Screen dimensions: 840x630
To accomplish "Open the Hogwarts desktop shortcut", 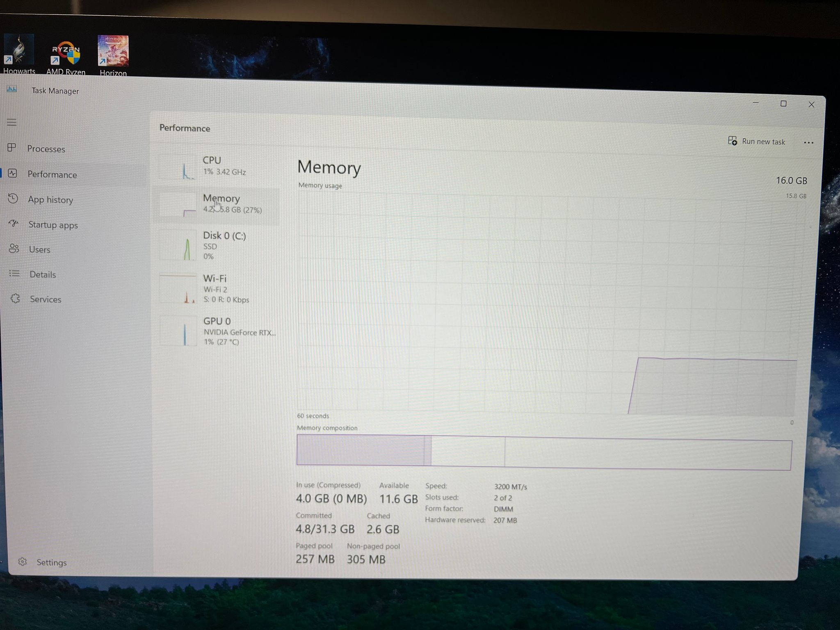I will (x=19, y=55).
